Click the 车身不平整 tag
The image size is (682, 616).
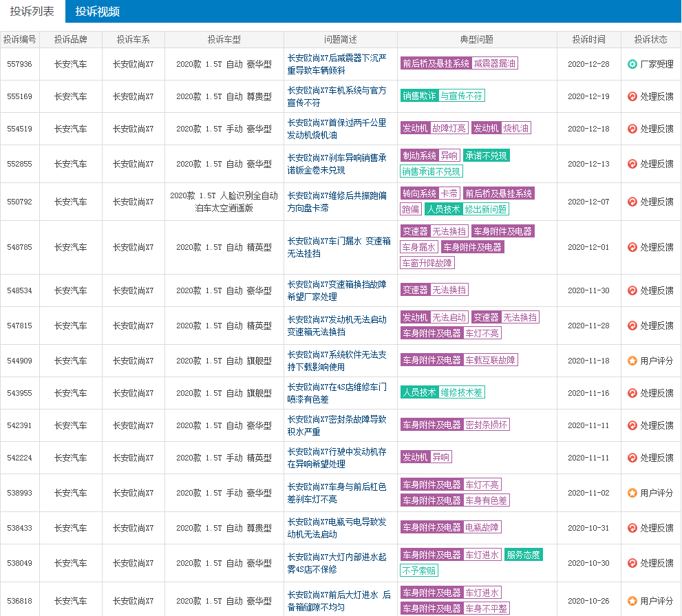[x=487, y=608]
